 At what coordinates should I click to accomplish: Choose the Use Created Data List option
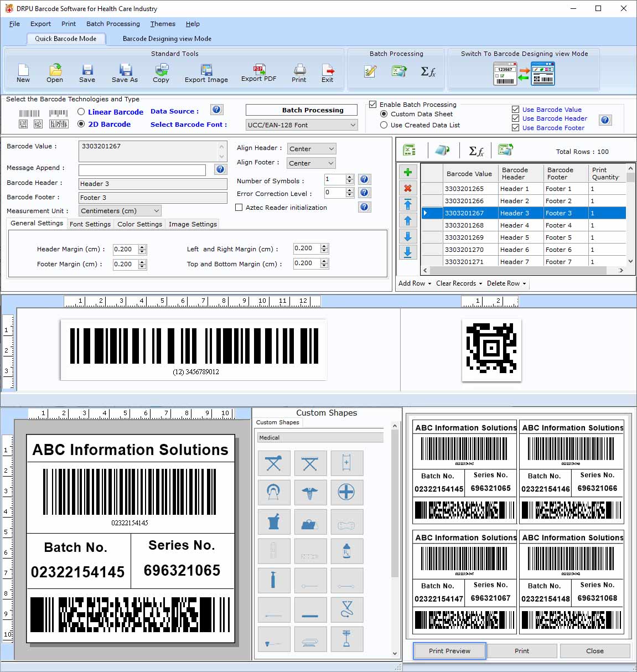(x=384, y=125)
